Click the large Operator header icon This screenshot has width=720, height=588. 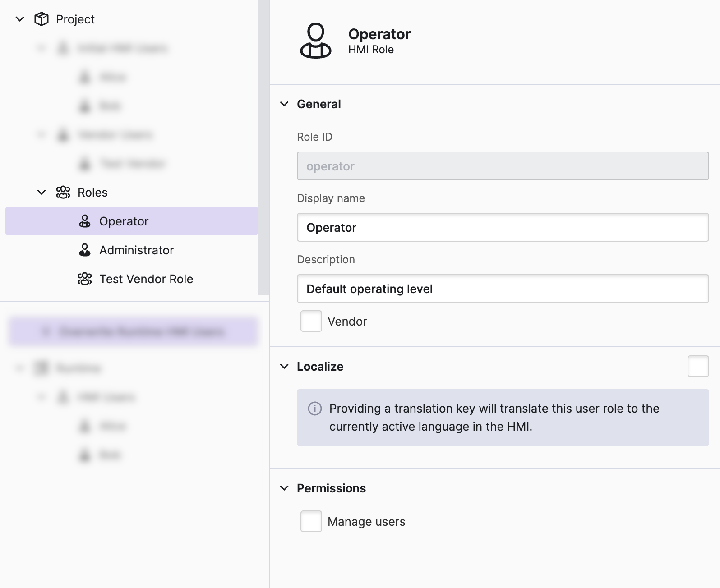tap(316, 41)
